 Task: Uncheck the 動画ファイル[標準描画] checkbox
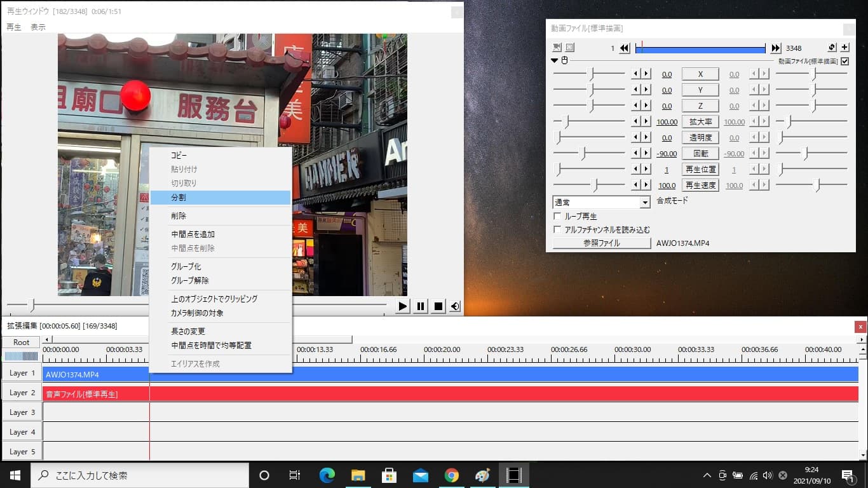[x=844, y=61]
